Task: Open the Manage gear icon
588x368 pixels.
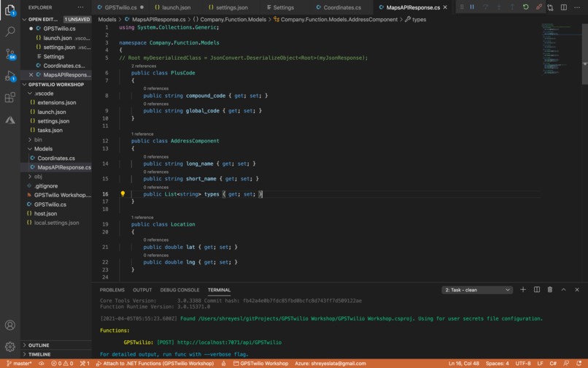Action: 10,347
